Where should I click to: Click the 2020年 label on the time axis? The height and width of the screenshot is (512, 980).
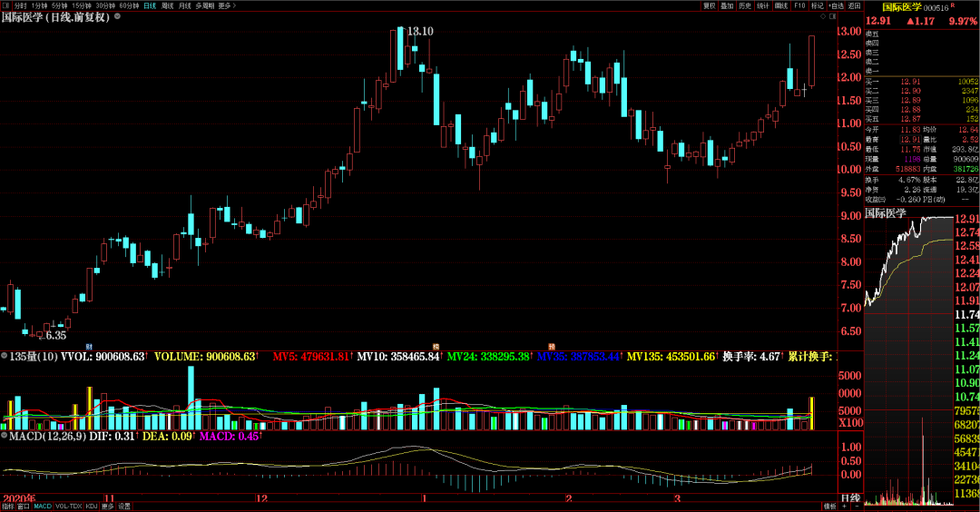(x=19, y=499)
